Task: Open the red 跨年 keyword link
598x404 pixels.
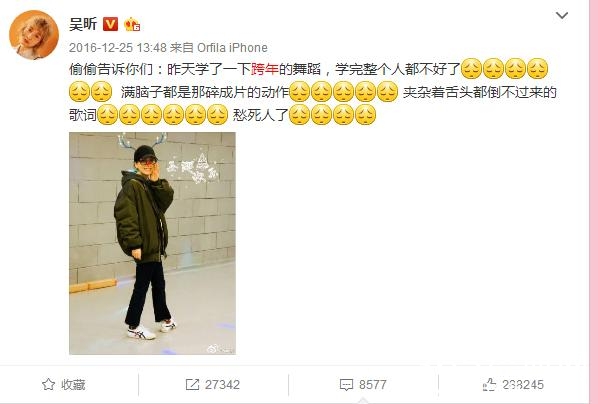Action: coord(265,69)
